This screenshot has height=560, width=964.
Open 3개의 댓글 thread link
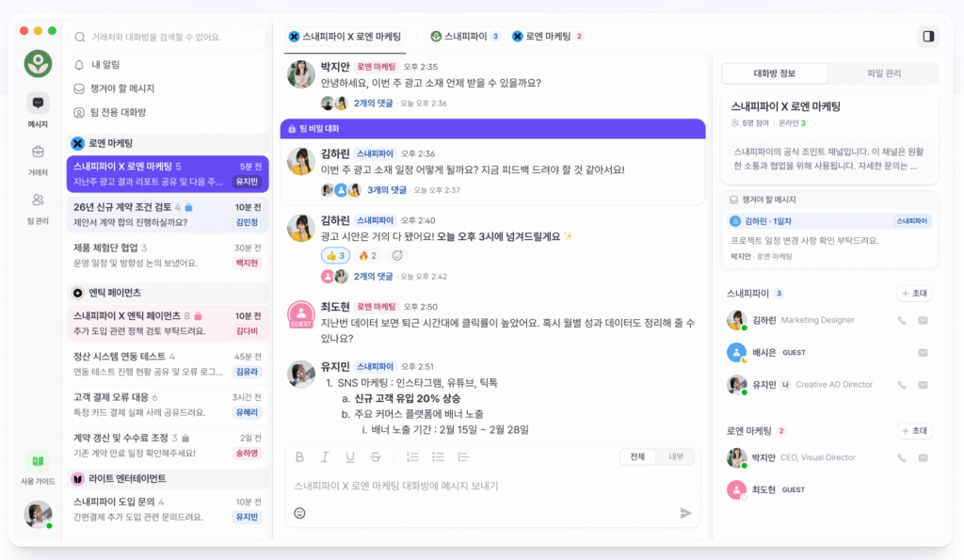387,190
